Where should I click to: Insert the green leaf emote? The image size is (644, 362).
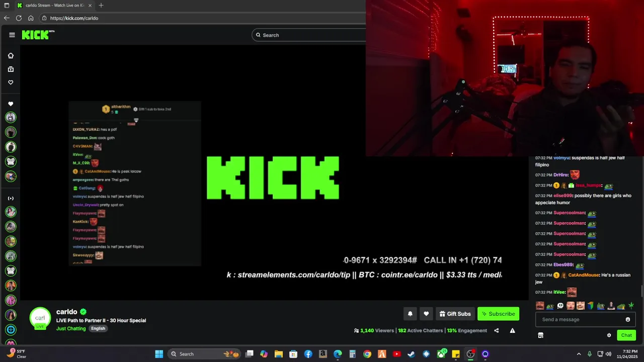coord(631,306)
